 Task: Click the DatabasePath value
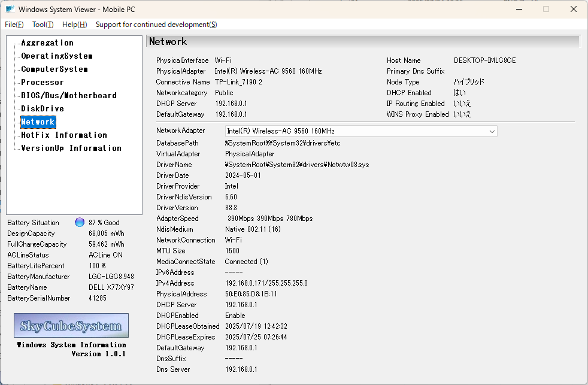pos(283,143)
